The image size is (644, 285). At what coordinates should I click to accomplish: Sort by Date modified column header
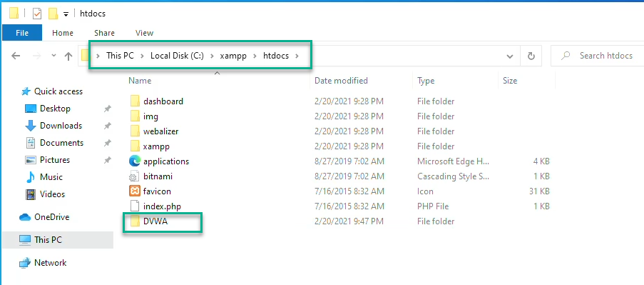(341, 81)
